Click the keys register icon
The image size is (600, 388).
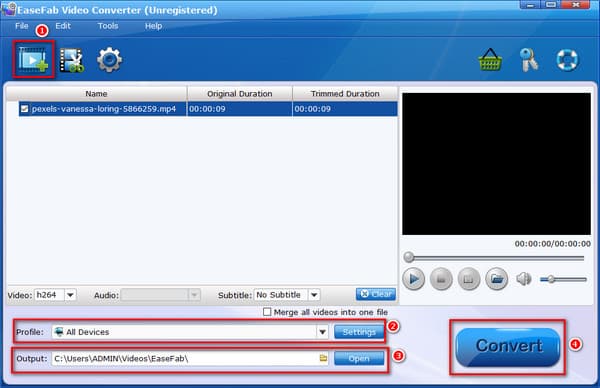coord(529,60)
